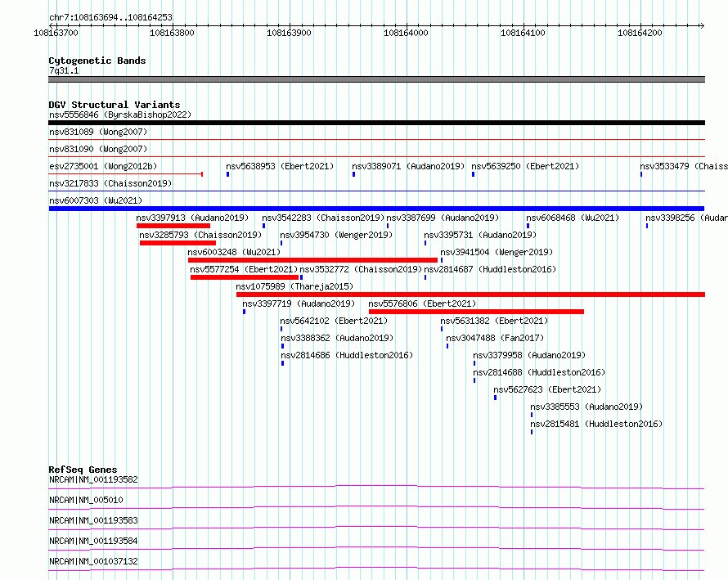Select the gray 7q31.1 cytogenetic band bar
The image size is (728, 580).
tap(376, 79)
